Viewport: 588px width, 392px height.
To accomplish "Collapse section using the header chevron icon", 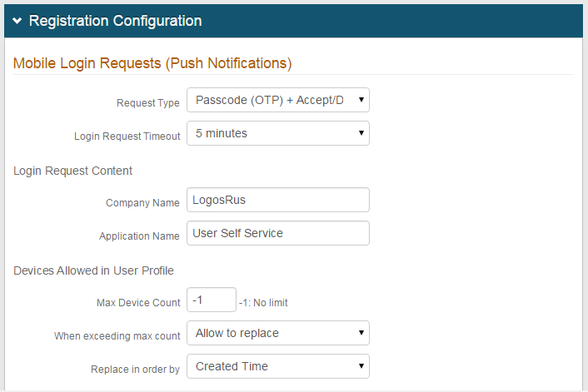I will coord(17,21).
